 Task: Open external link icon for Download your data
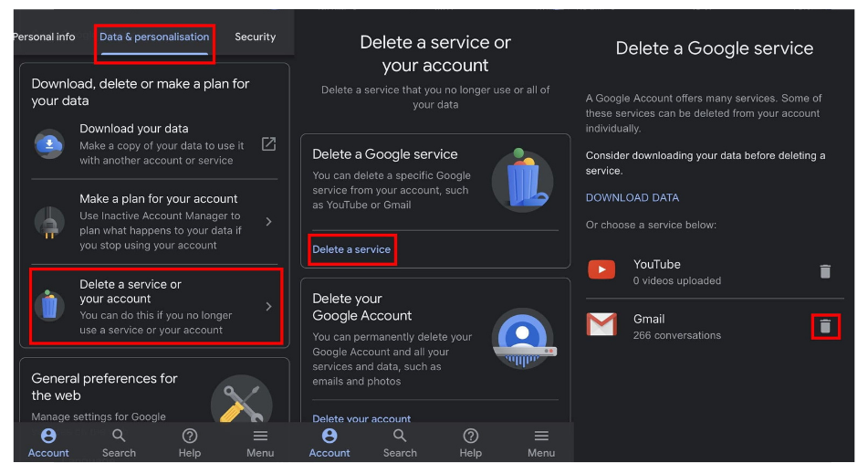[x=268, y=144]
